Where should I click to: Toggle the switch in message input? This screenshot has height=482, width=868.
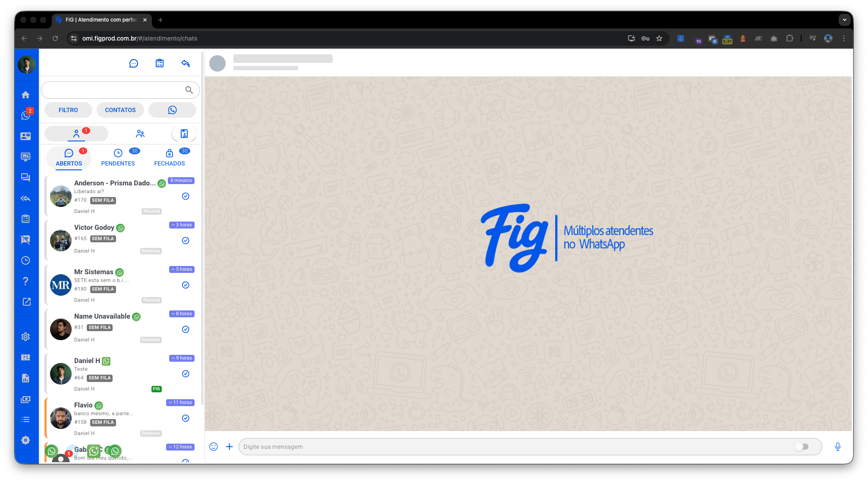802,447
